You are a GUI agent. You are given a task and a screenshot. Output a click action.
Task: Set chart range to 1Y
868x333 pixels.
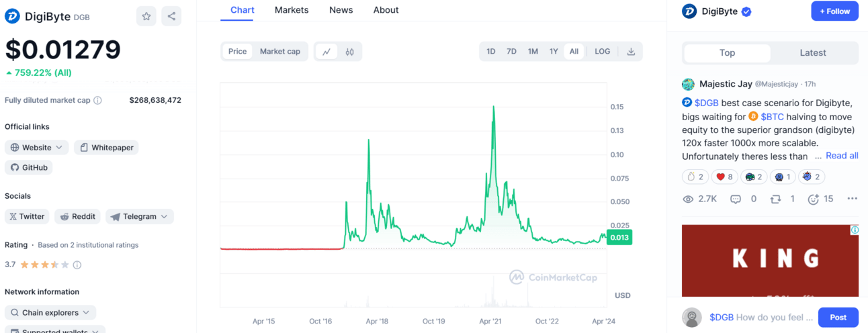click(x=554, y=52)
